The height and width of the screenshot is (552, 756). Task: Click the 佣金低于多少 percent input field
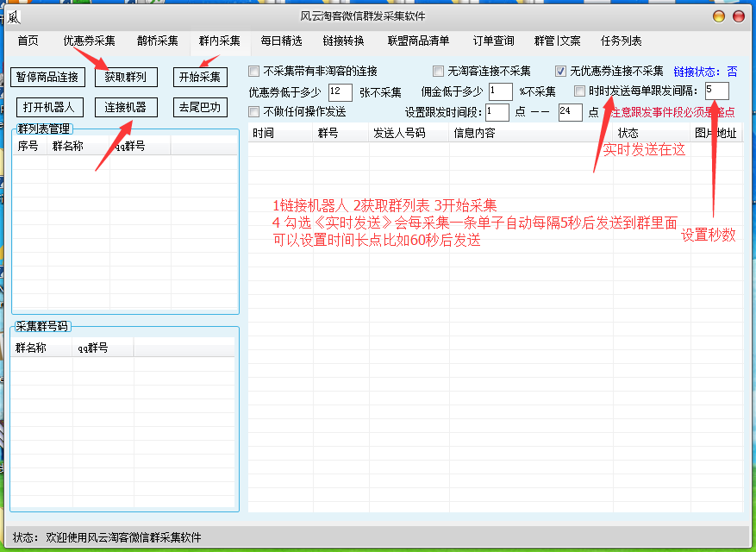[501, 91]
